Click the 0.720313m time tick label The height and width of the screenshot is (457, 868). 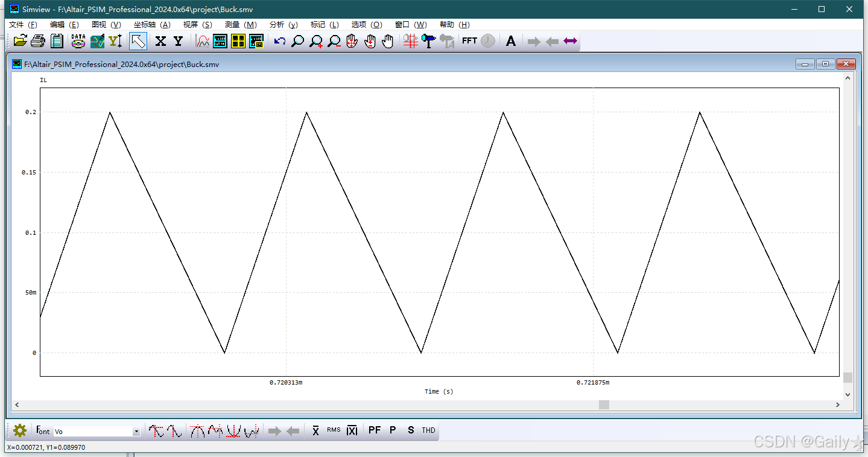286,382
